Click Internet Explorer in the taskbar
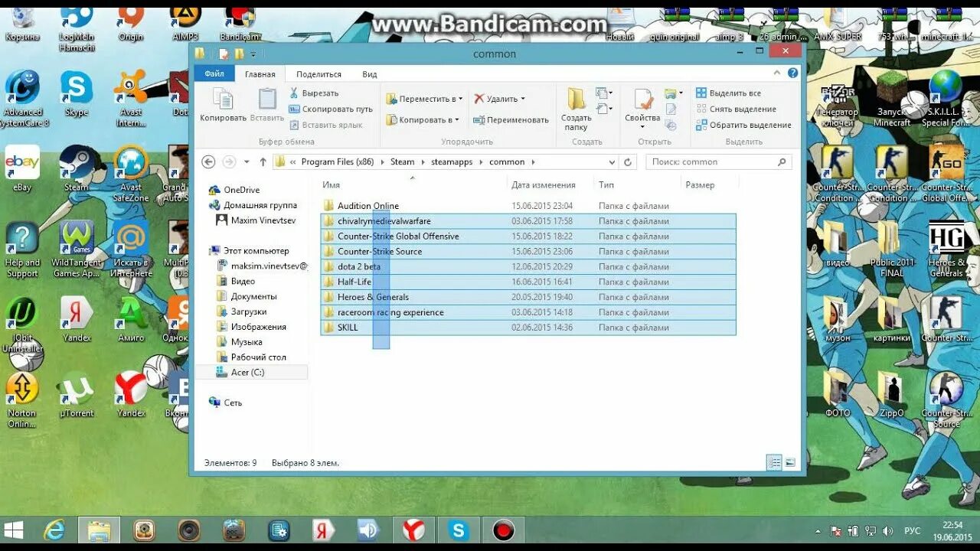The width and height of the screenshot is (980, 551). click(54, 530)
